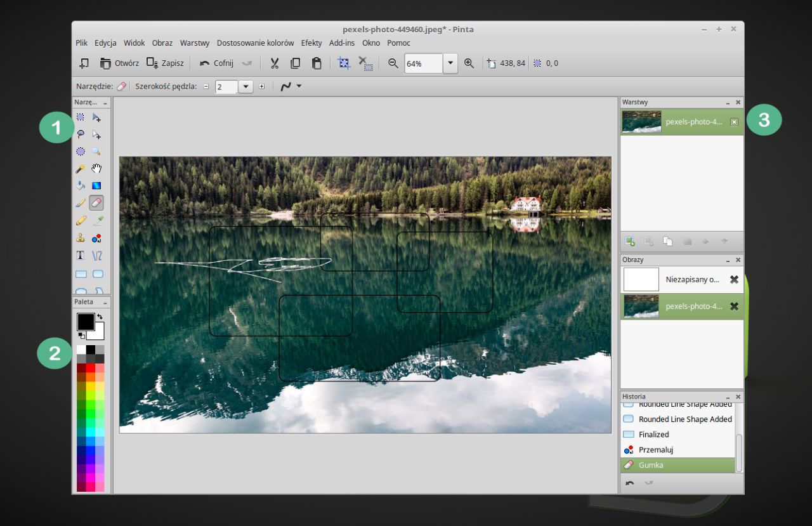Image resolution: width=812 pixels, height=526 pixels.
Task: Click the Cut scissors icon
Action: click(x=275, y=63)
